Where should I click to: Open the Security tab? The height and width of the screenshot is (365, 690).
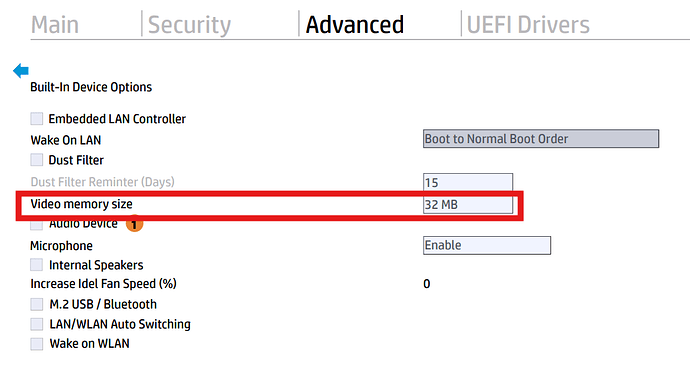189,25
